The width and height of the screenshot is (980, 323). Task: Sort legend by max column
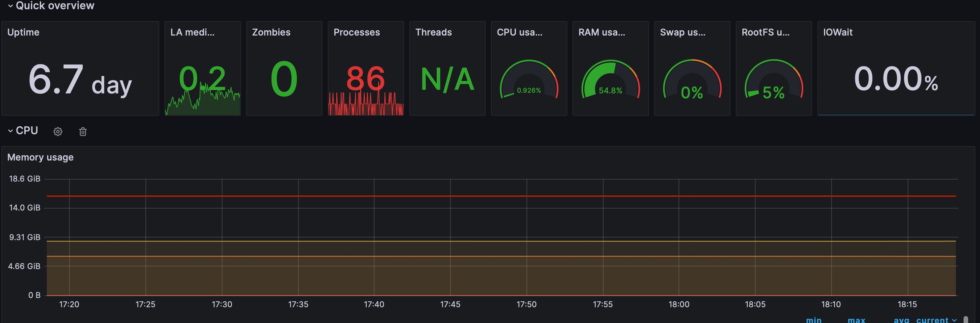856,320
